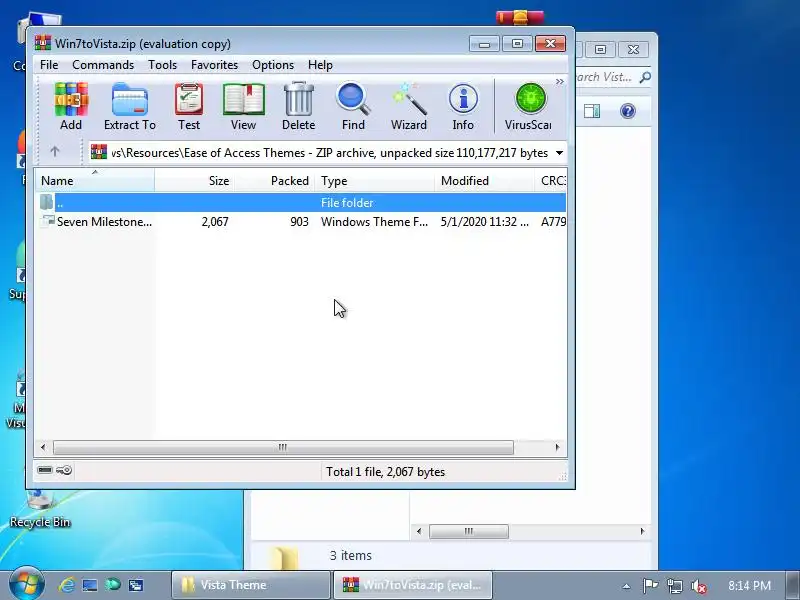
Task: Click Explorer window scrollbar left arrow
Action: [x=419, y=532]
